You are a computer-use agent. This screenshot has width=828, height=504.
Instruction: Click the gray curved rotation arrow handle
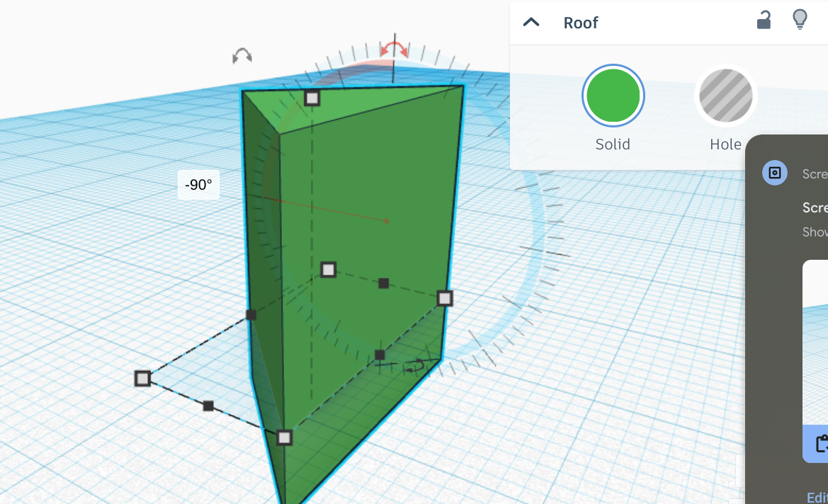click(x=242, y=55)
